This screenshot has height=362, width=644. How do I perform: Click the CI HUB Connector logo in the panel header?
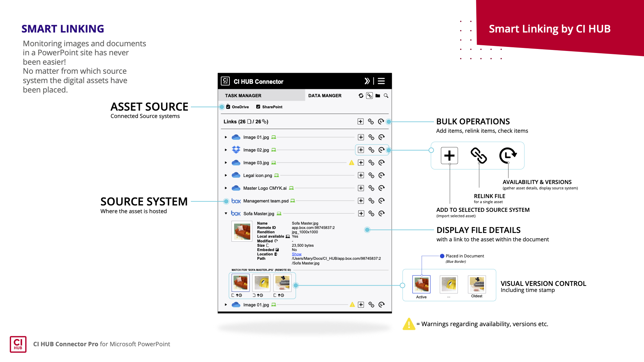point(225,81)
